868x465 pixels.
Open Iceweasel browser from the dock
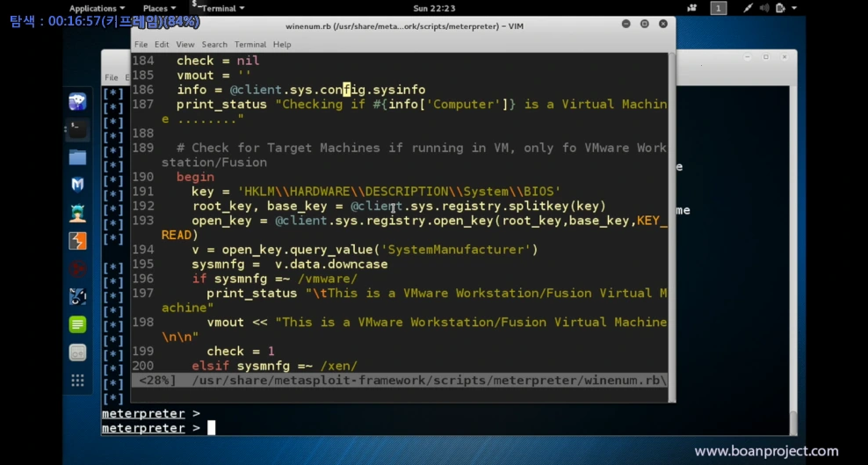point(77,102)
